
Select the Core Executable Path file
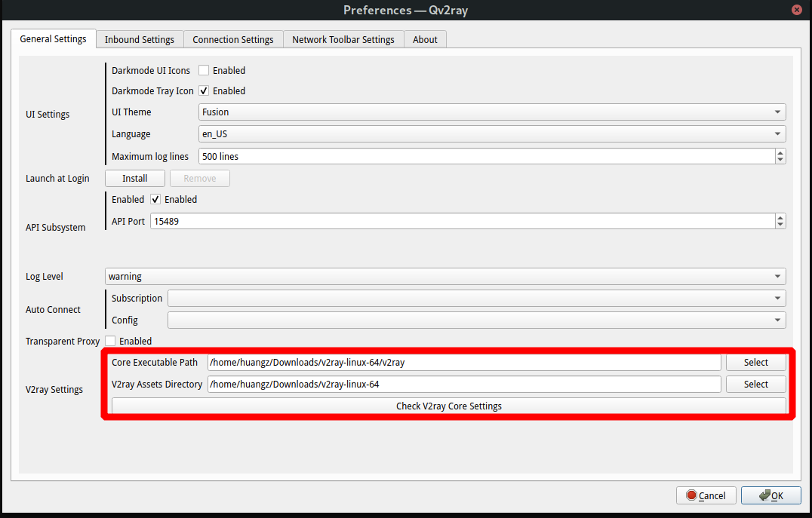755,363
